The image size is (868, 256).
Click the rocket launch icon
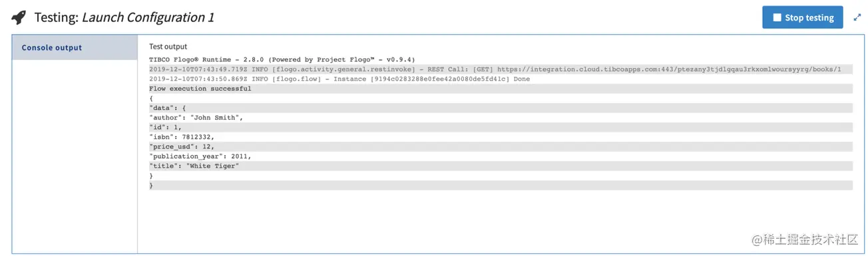19,17
